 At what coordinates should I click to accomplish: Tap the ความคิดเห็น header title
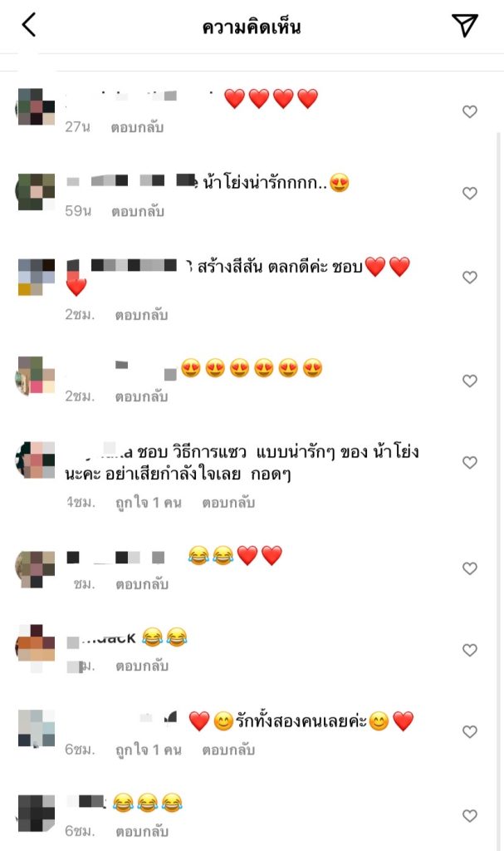pos(252,27)
